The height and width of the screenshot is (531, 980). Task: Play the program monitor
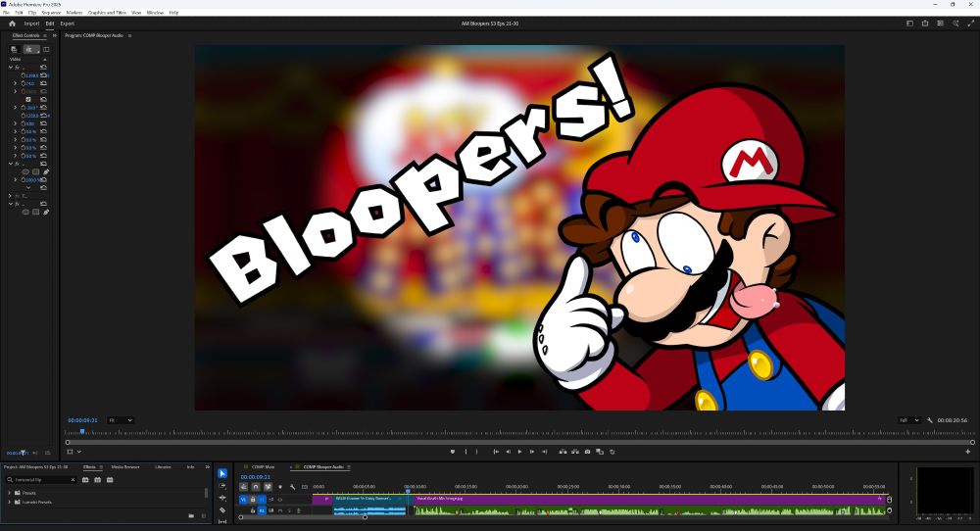coord(520,452)
